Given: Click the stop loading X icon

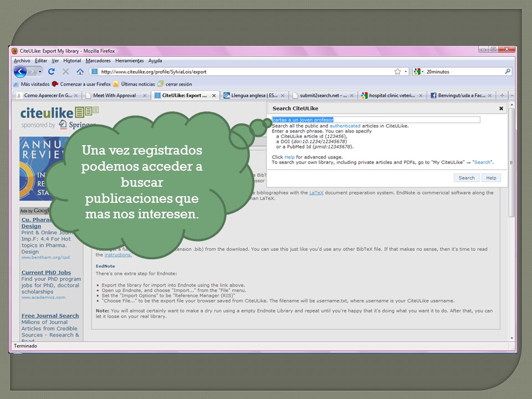Looking at the screenshot, I should pyautogui.click(x=66, y=71).
